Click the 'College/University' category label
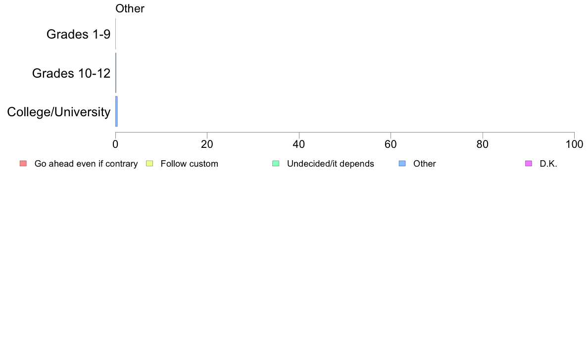The width and height of the screenshot is (588, 364). point(59,112)
